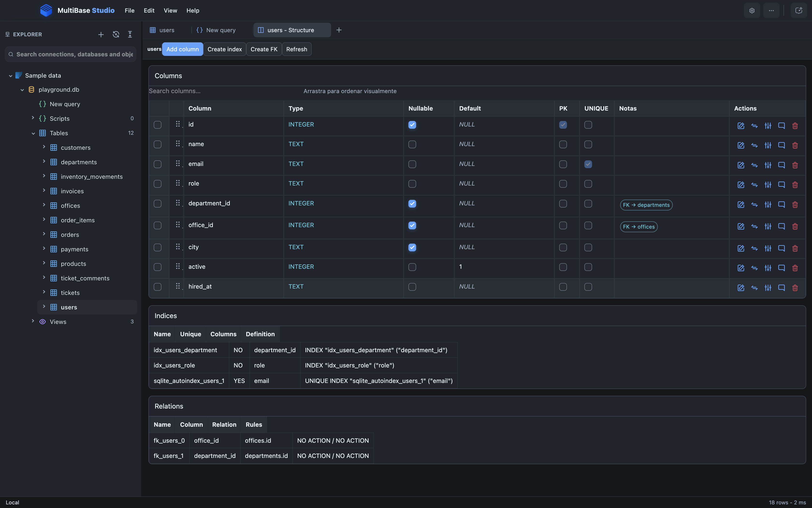
Task: Click the collapse-all icon in Explorer header
Action: click(x=130, y=34)
